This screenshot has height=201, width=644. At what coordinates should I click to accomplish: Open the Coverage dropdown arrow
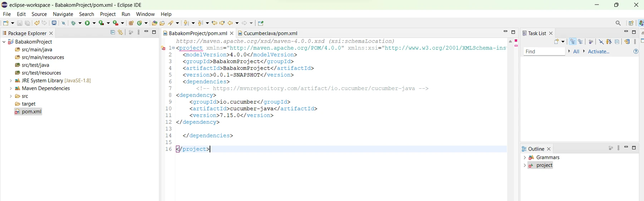coord(108,23)
